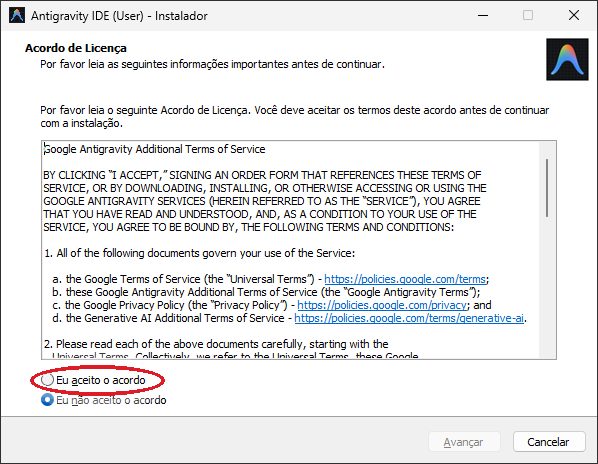
Task: Click the line "1. All of the following documents"
Action: (x=199, y=253)
